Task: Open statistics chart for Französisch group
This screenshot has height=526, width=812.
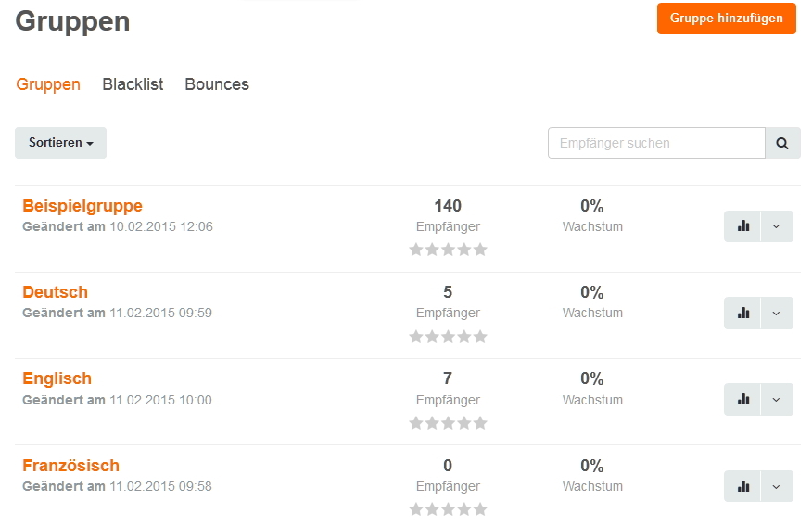Action: (742, 486)
